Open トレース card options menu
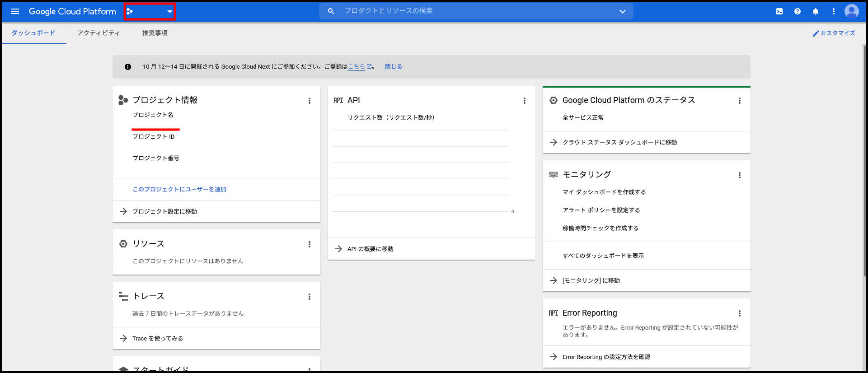The height and width of the screenshot is (373, 868). click(310, 297)
